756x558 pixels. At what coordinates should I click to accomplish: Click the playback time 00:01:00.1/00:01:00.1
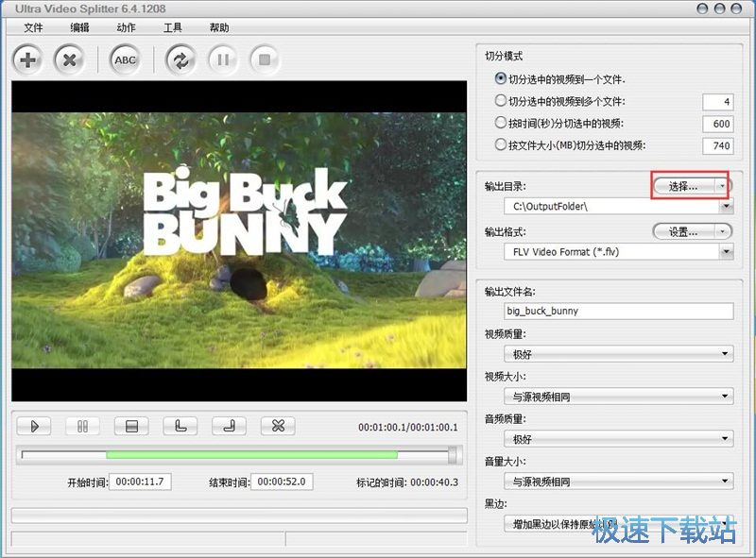(x=408, y=427)
